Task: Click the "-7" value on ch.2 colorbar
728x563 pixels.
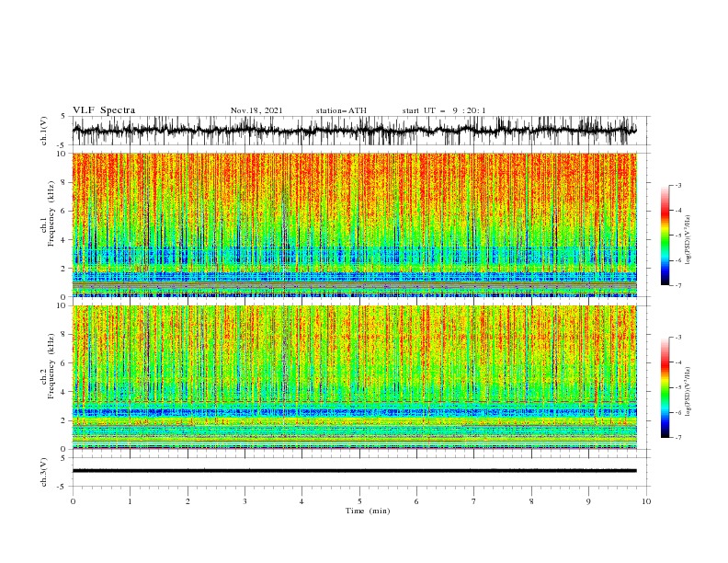Action: point(677,438)
